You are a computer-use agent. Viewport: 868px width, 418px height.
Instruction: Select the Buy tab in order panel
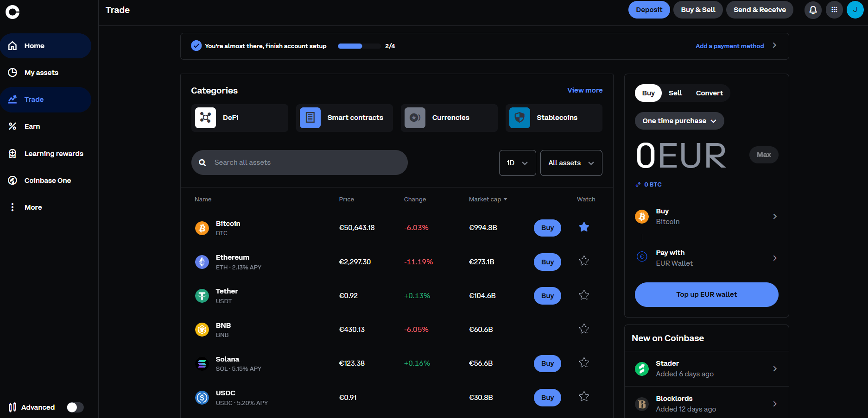[648, 93]
